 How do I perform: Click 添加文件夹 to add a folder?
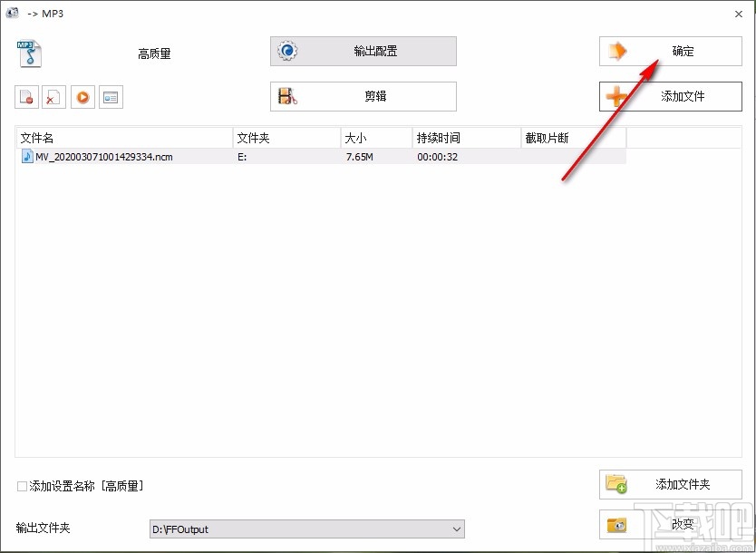670,484
